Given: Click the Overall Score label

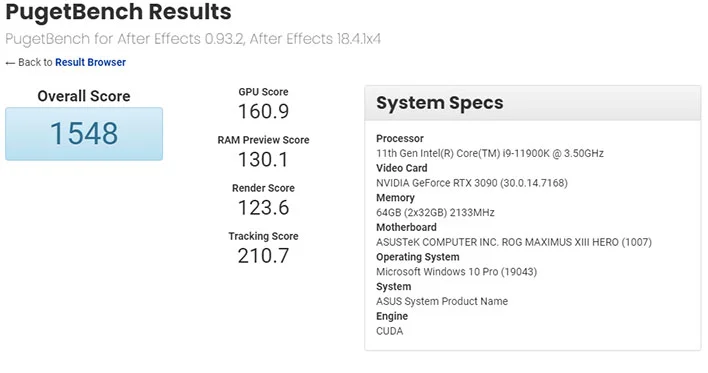Looking at the screenshot, I should 84,96.
